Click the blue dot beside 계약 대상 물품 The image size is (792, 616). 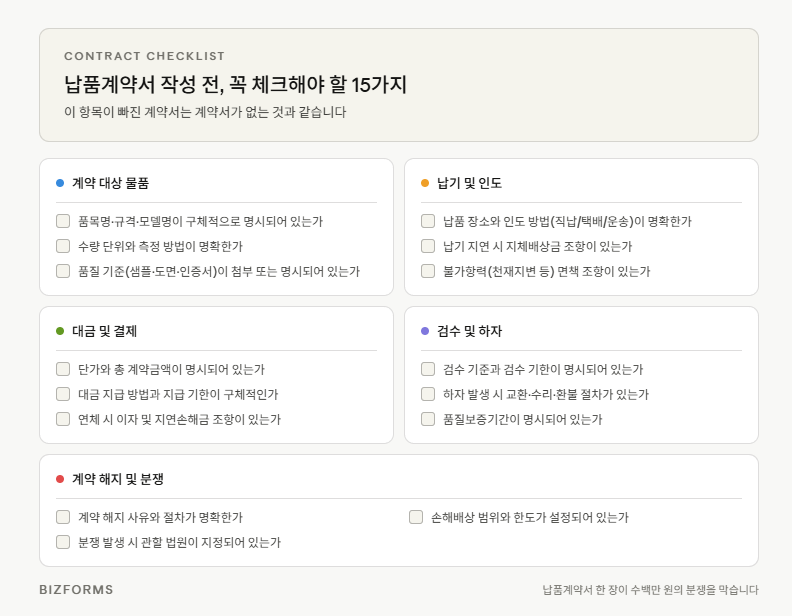click(x=60, y=183)
